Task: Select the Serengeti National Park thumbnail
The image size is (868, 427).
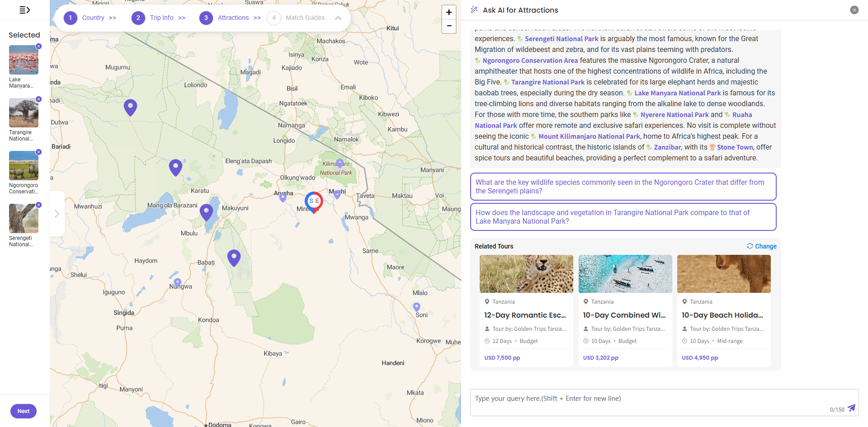Action: [24, 218]
